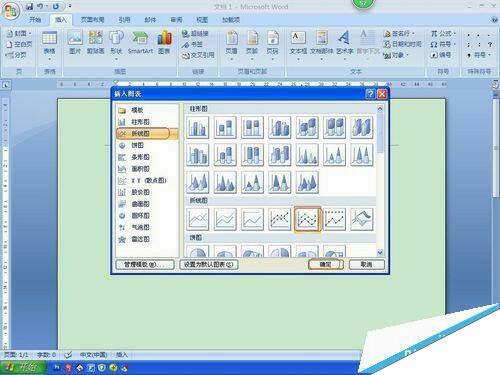
Task: Click the 图表 (Chart) icon in ribbon
Action: tap(164, 42)
